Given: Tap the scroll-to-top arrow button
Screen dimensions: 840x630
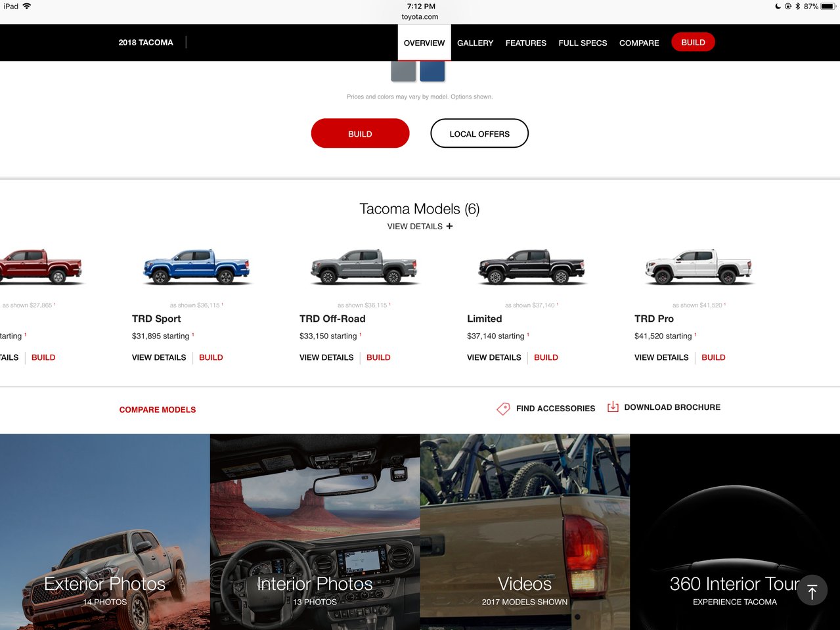Looking at the screenshot, I should [812, 591].
